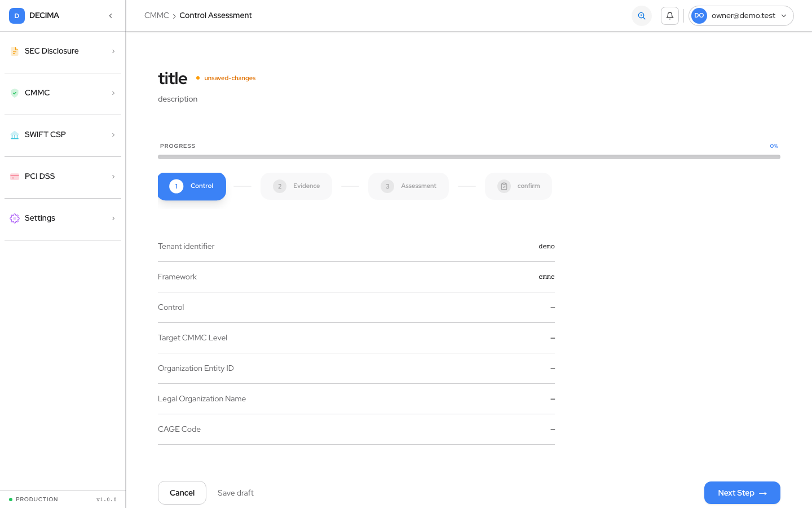Expand PCI DSS chevron

pos(113,177)
